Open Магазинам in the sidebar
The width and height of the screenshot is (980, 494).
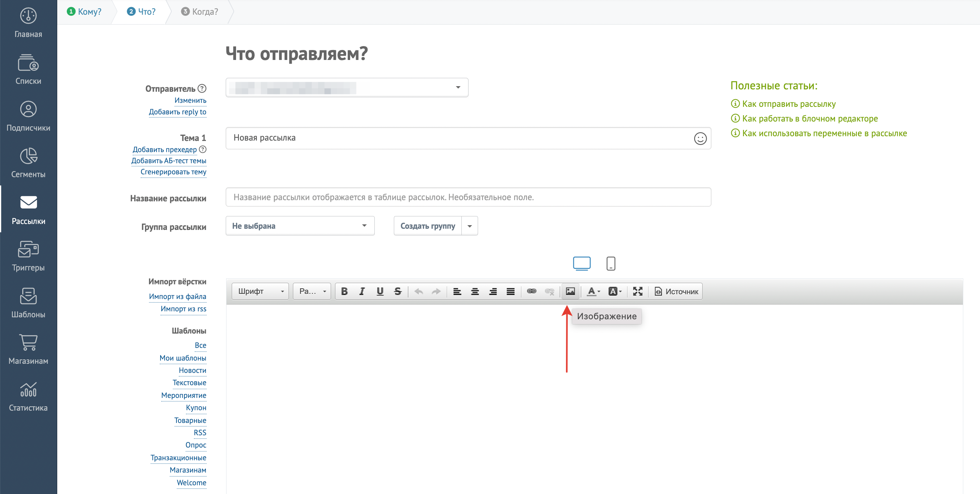(x=28, y=350)
